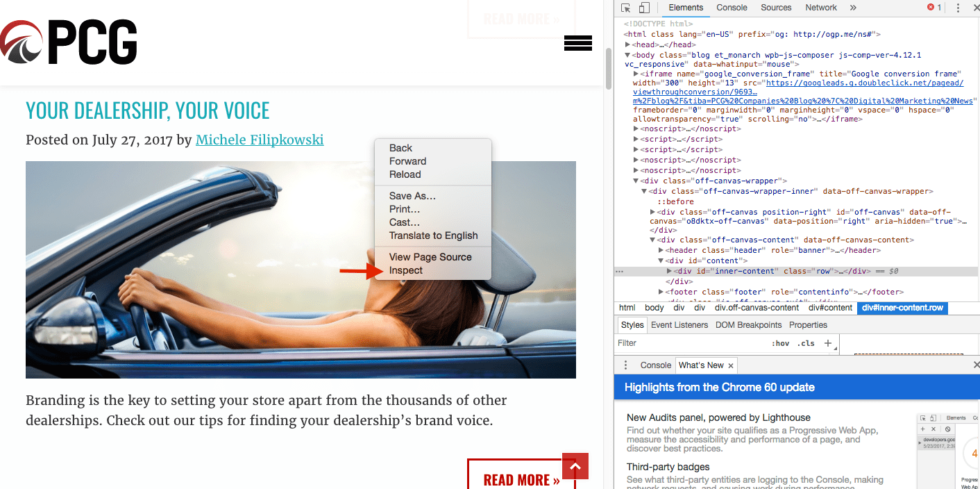Viewport: 980px width, 489px height.
Task: Switch to the Console panel tab
Action: point(732,8)
